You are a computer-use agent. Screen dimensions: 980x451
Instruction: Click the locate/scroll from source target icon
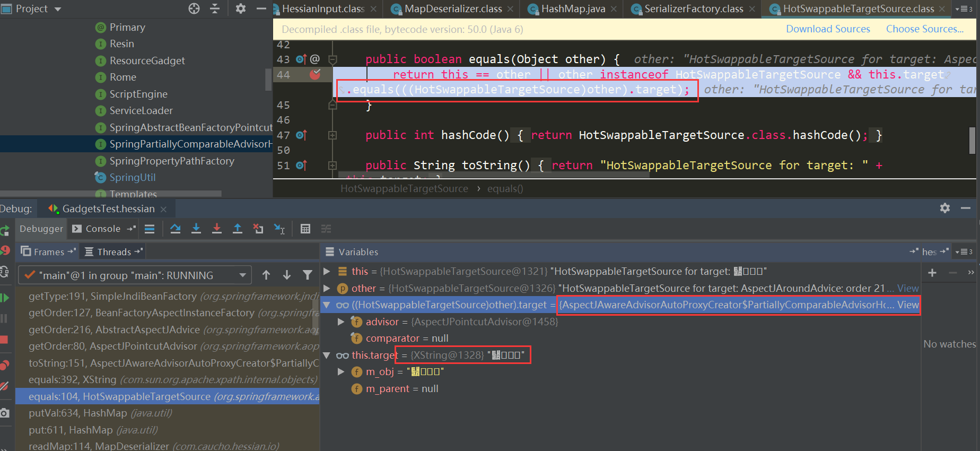(194, 8)
